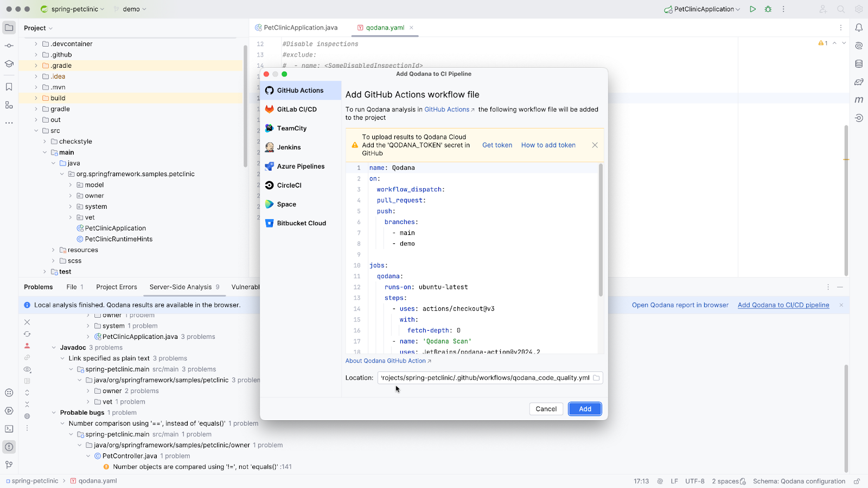The height and width of the screenshot is (488, 868).
Task: Collapse the src folder in project tree
Action: pos(36,131)
